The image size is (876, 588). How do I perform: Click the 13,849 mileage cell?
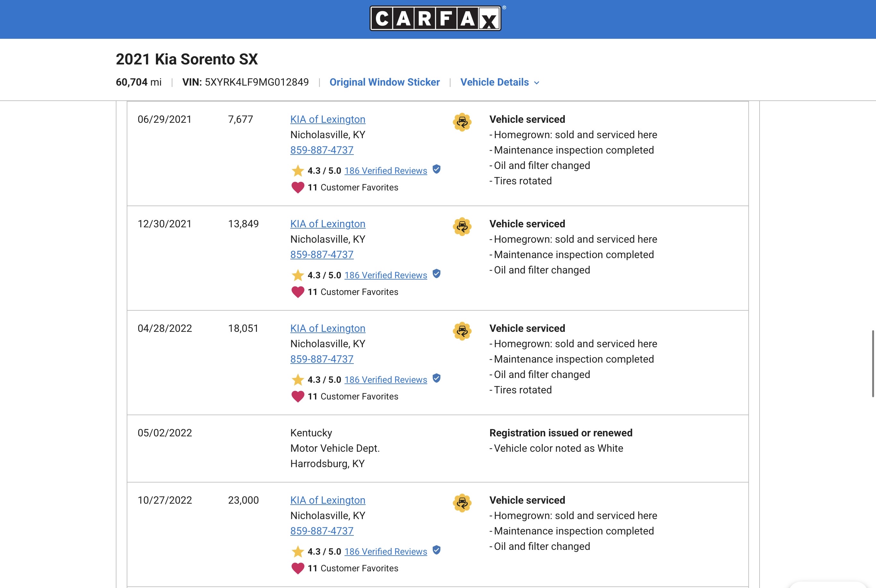[243, 224]
